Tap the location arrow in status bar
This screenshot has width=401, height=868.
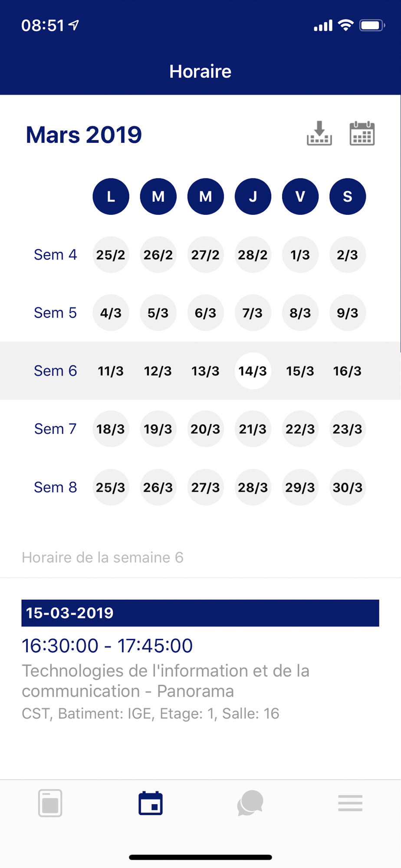(x=74, y=25)
